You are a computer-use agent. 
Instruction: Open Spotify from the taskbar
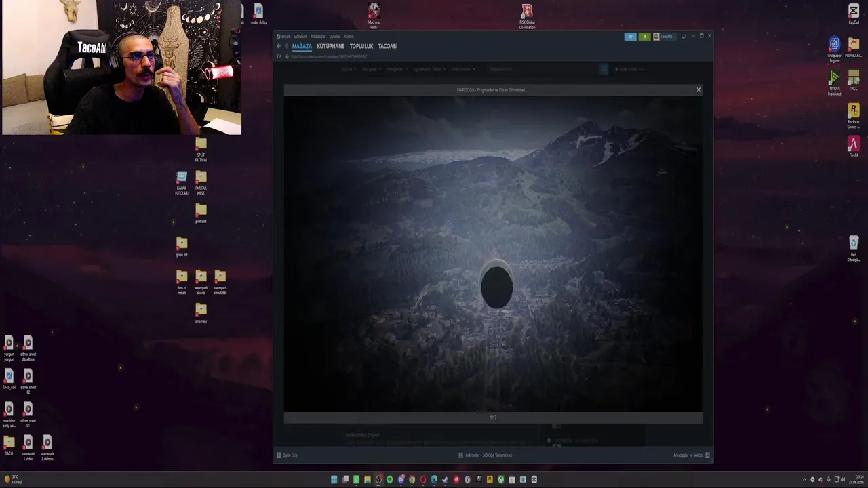coord(389,480)
